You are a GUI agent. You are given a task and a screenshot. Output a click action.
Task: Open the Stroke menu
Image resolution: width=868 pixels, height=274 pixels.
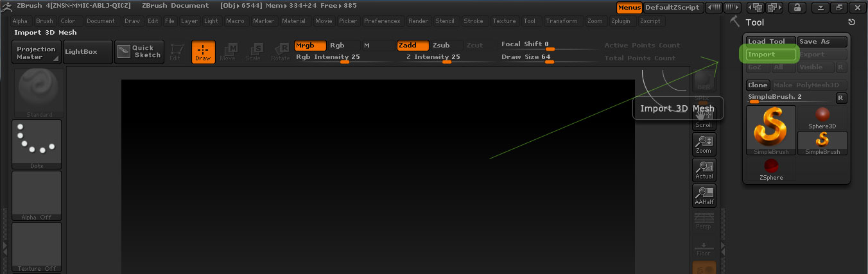[x=474, y=21]
